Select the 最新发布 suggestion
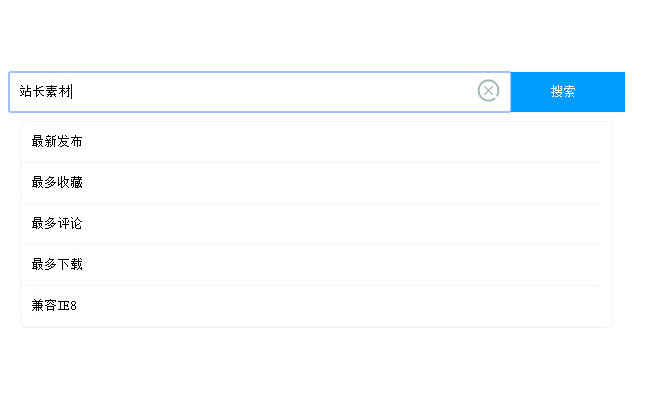 (58, 142)
